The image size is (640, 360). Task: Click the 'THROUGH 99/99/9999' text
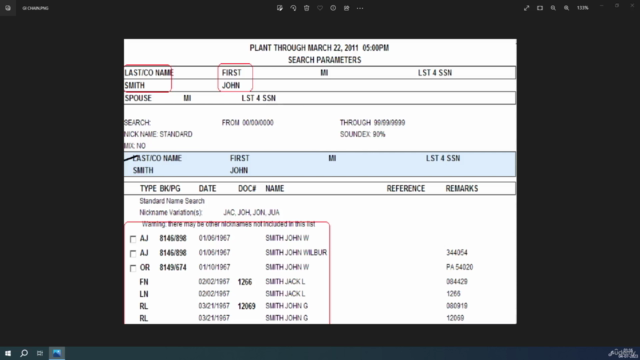point(372,122)
